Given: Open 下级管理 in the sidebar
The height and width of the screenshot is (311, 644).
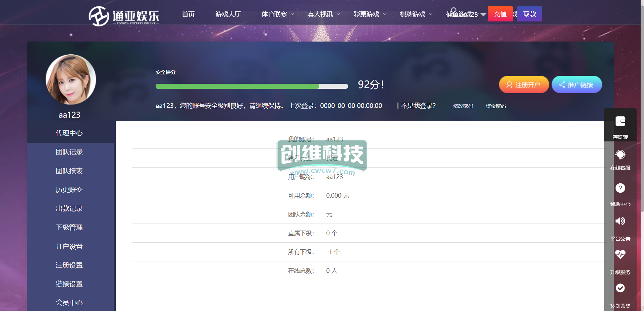Looking at the screenshot, I should click(69, 227).
